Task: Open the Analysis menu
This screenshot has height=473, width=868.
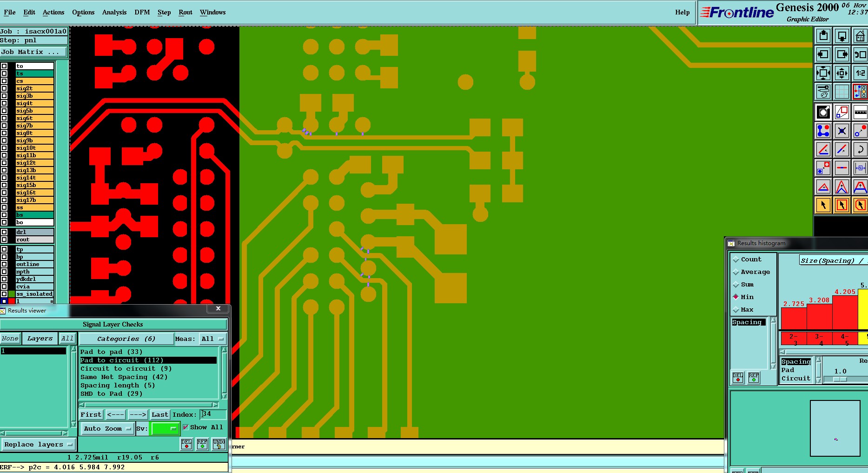Action: 114,12
